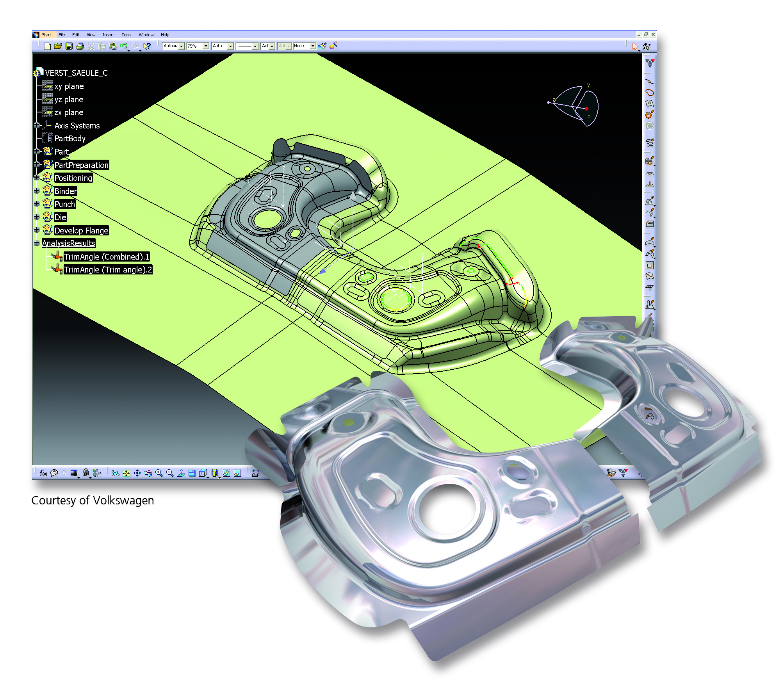
Task: Open the Insert menu
Action: (108, 35)
